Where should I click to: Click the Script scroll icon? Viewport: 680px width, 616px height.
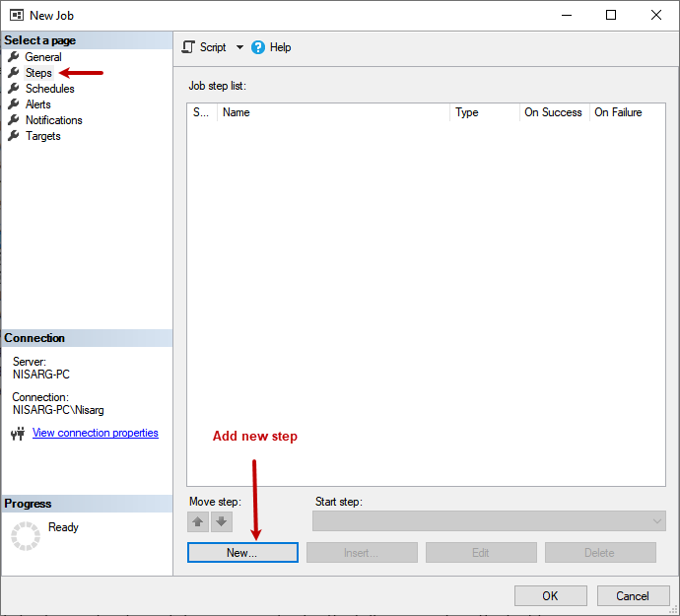click(188, 47)
